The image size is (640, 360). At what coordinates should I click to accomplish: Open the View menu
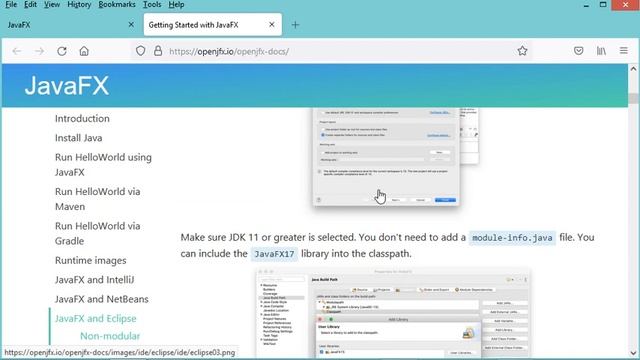(52, 4)
